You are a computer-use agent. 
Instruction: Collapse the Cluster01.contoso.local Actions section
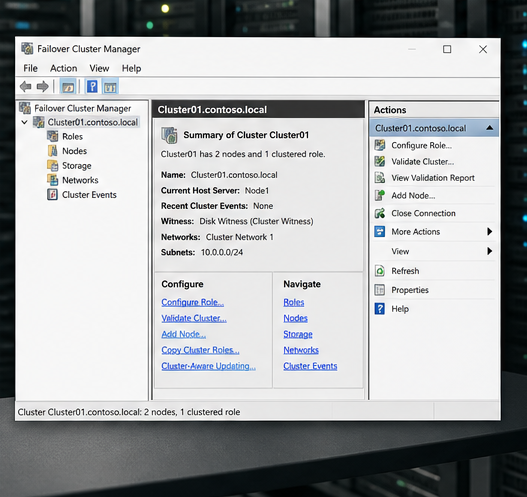490,128
